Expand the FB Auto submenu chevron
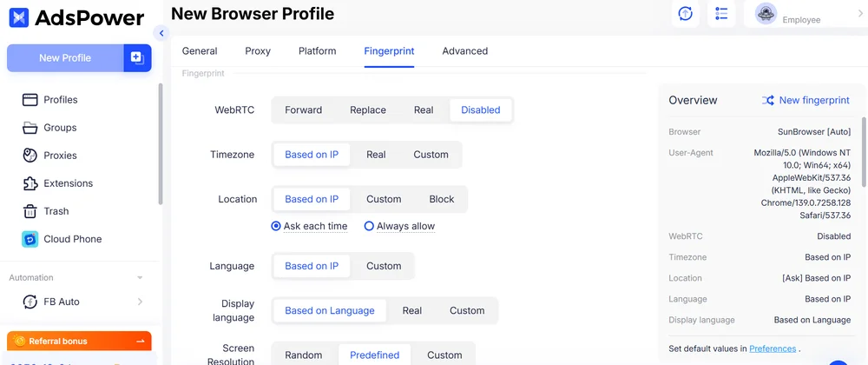 140,302
